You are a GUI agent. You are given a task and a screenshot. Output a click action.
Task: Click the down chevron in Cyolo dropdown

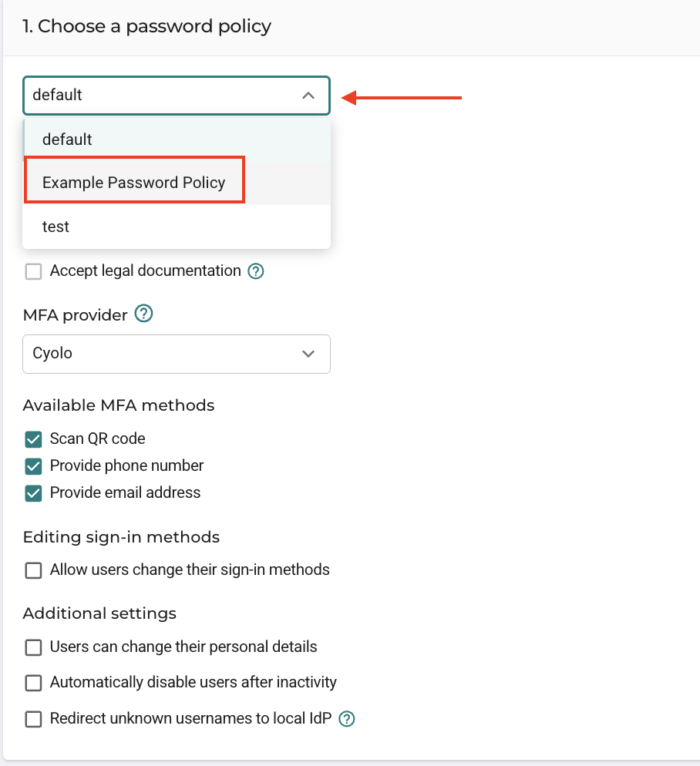pyautogui.click(x=308, y=354)
